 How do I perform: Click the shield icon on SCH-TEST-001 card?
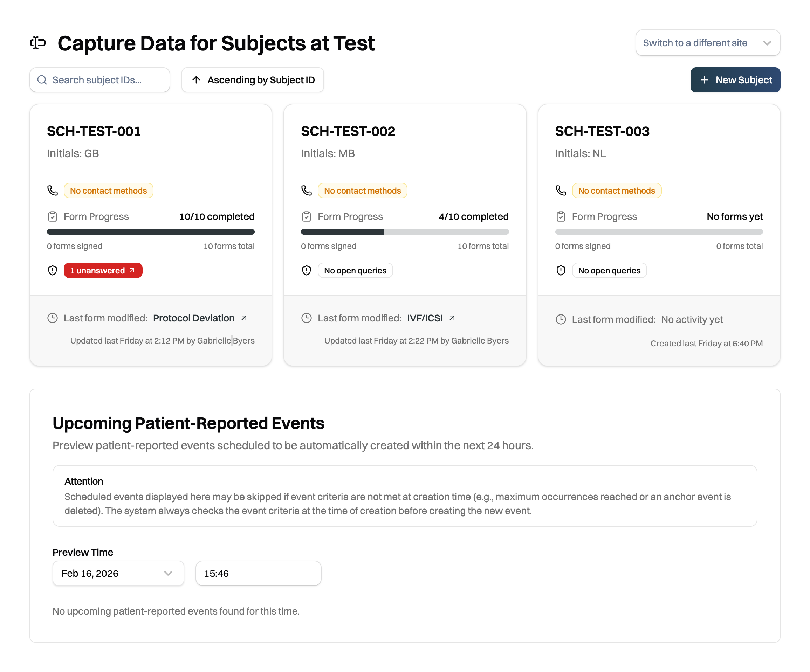coord(53,270)
